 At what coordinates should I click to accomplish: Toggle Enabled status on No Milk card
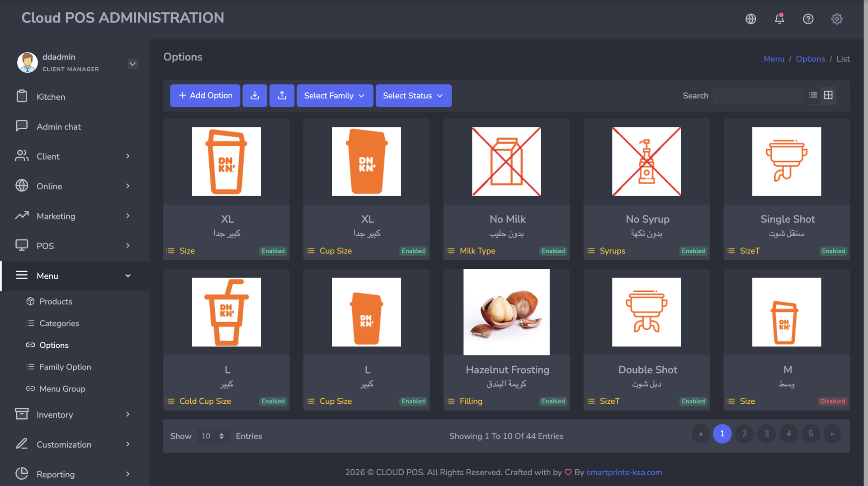click(x=553, y=251)
